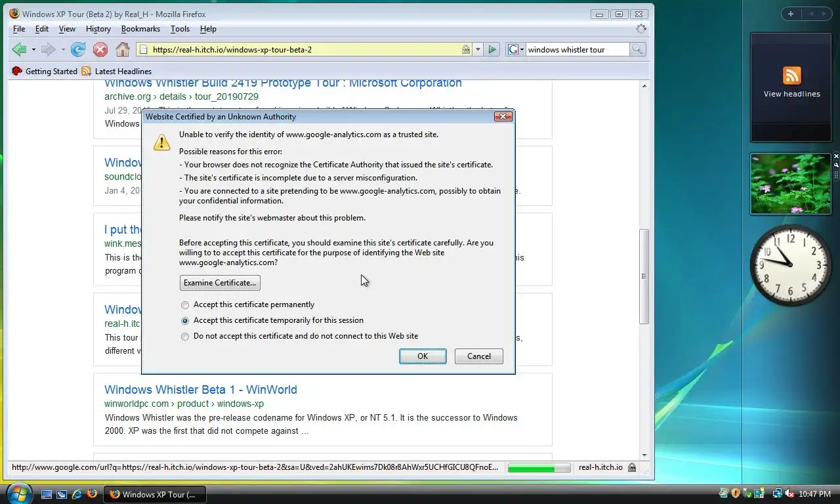840x504 pixels.
Task: Open the Edit menu
Action: tap(42, 29)
